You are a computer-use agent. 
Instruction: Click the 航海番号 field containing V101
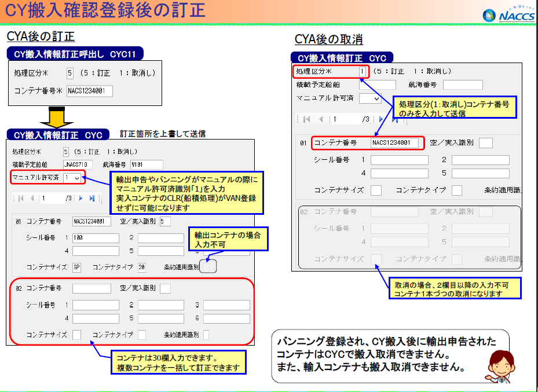point(147,164)
